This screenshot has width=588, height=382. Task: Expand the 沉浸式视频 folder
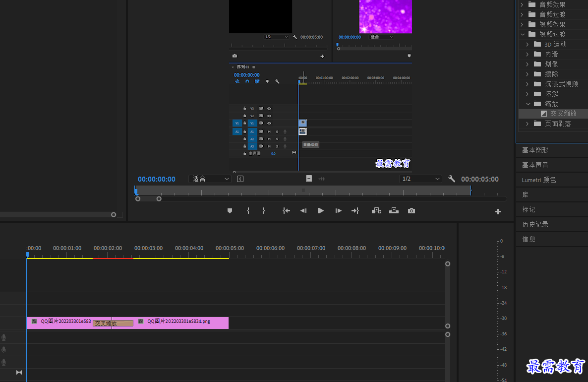[x=528, y=84]
